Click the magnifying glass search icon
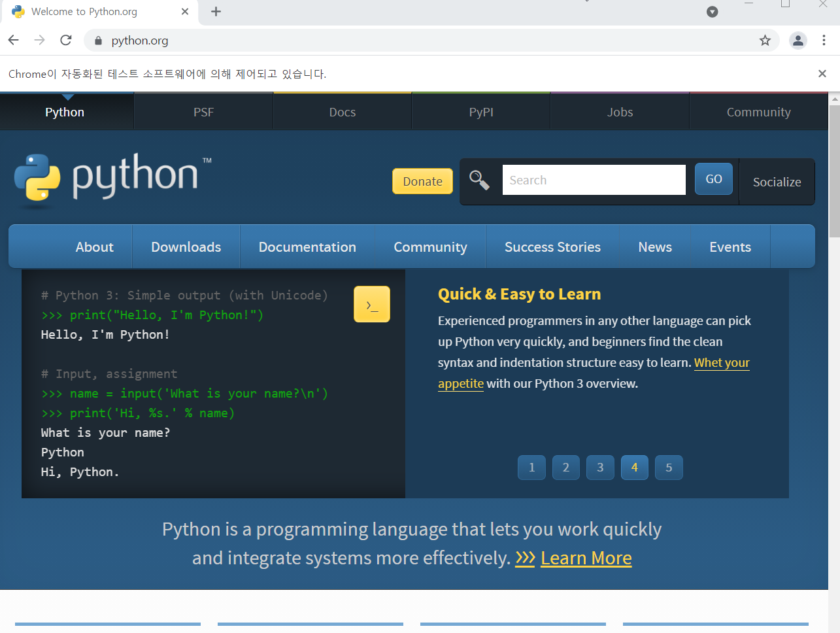Screen dimensions: 840x633 [479, 180]
